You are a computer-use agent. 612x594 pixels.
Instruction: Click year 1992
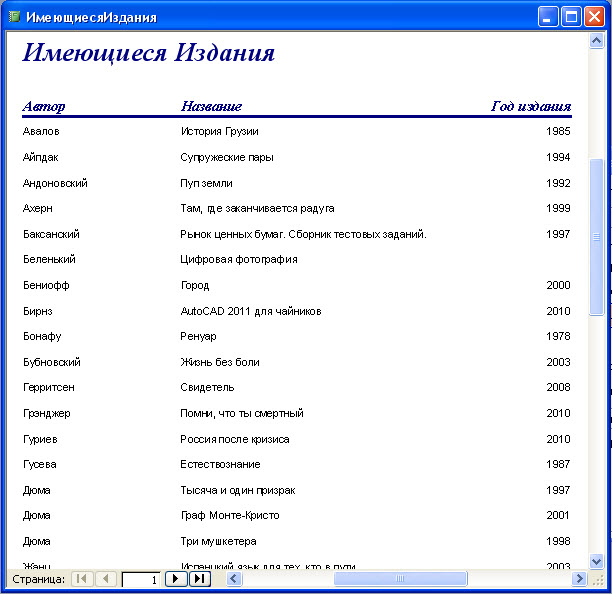(x=558, y=183)
